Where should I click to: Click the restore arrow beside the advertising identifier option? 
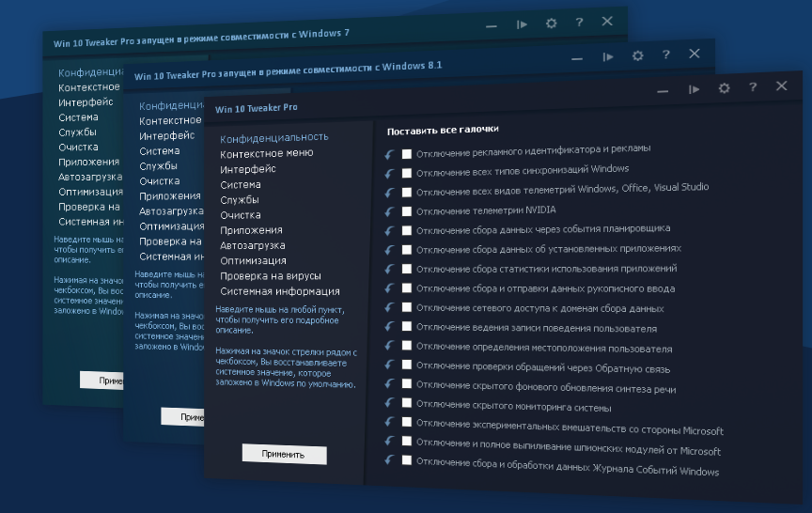(390, 154)
